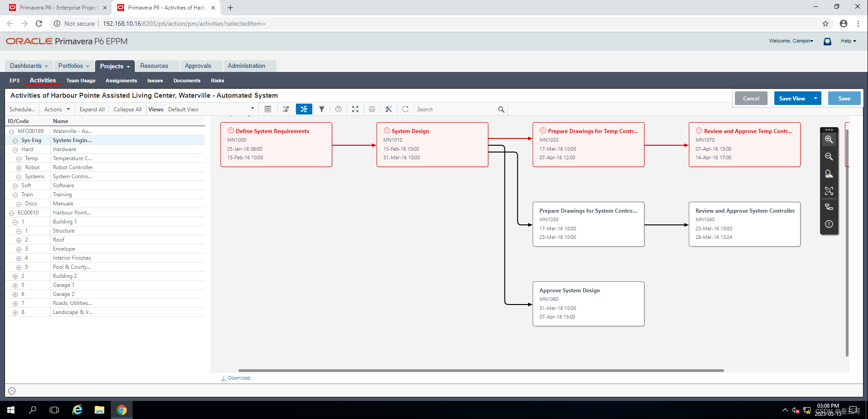
Task: Open the Dashboards tab
Action: (29, 66)
